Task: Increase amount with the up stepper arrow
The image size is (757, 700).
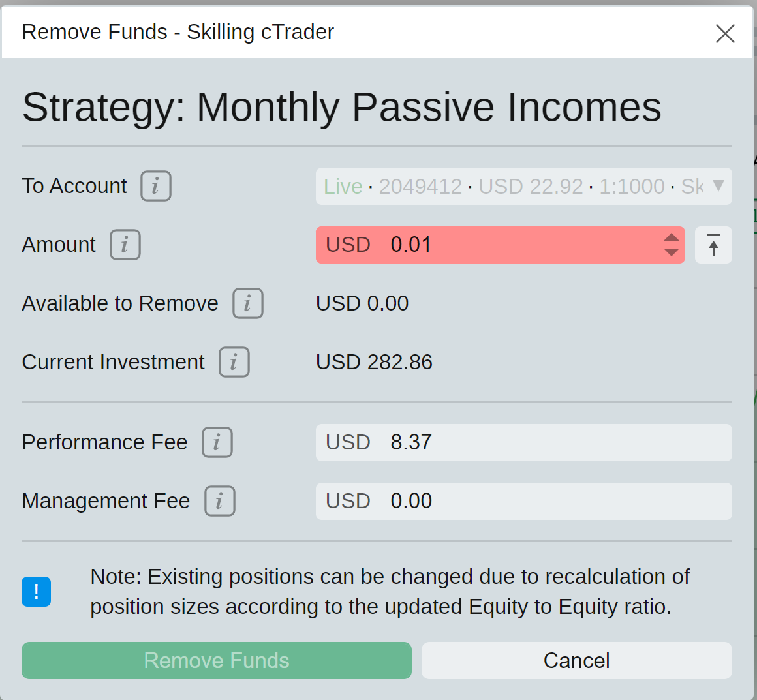Action: tap(671, 237)
